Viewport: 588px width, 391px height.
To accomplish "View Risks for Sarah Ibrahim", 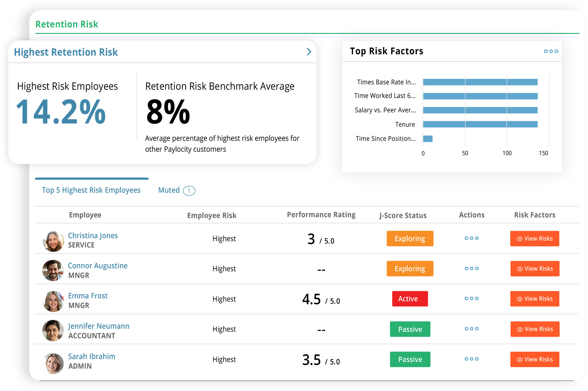I will point(535,359).
